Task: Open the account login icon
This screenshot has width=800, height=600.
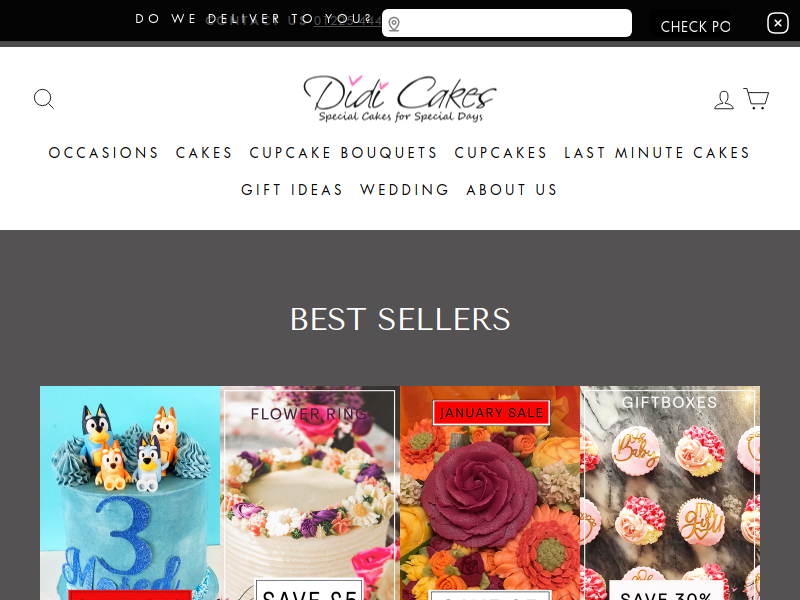Action: [x=723, y=99]
